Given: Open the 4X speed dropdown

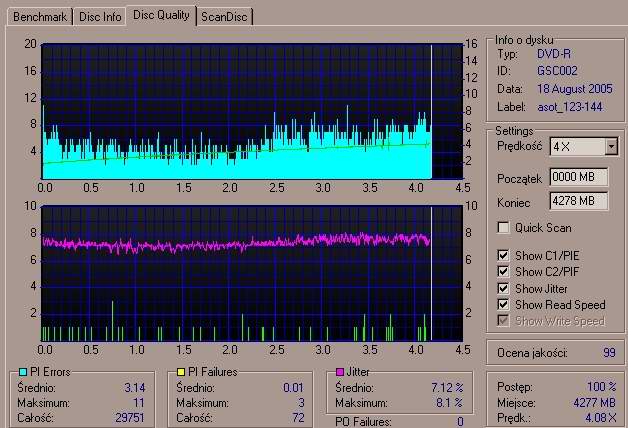Looking at the screenshot, I should (x=611, y=147).
